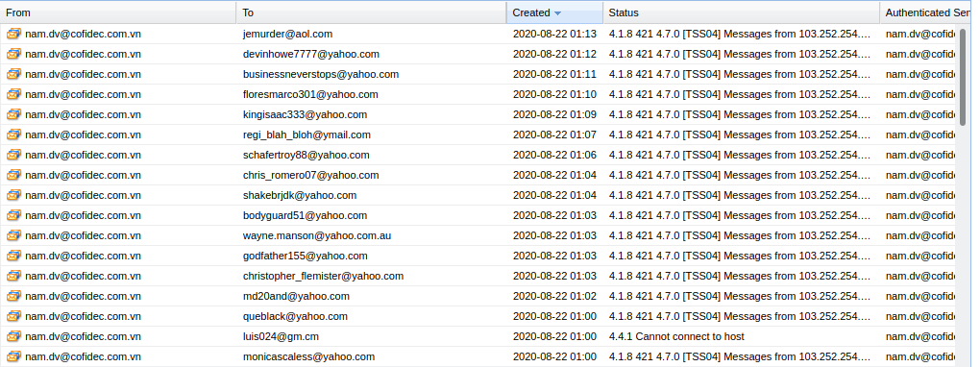Viewport: 980px width, 367px height.
Task: Click mail icon in devinhowe7777@yahoo.com row
Action: 13,54
